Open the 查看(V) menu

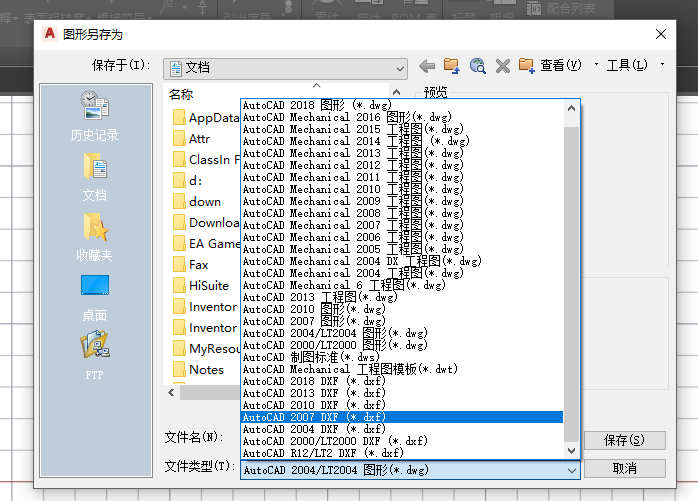[x=560, y=65]
